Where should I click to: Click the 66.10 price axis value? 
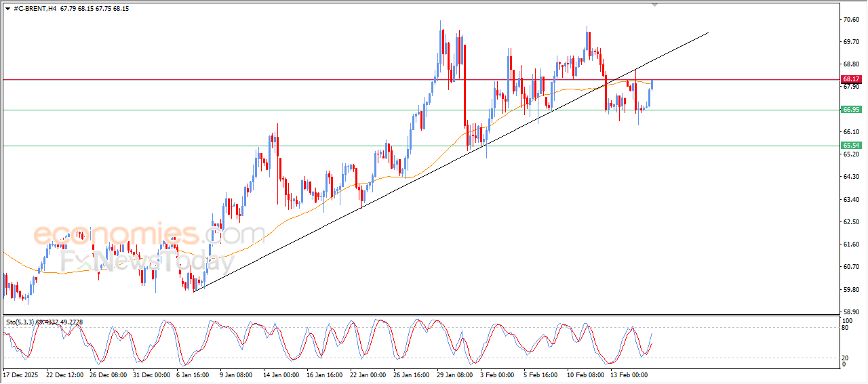click(x=851, y=131)
